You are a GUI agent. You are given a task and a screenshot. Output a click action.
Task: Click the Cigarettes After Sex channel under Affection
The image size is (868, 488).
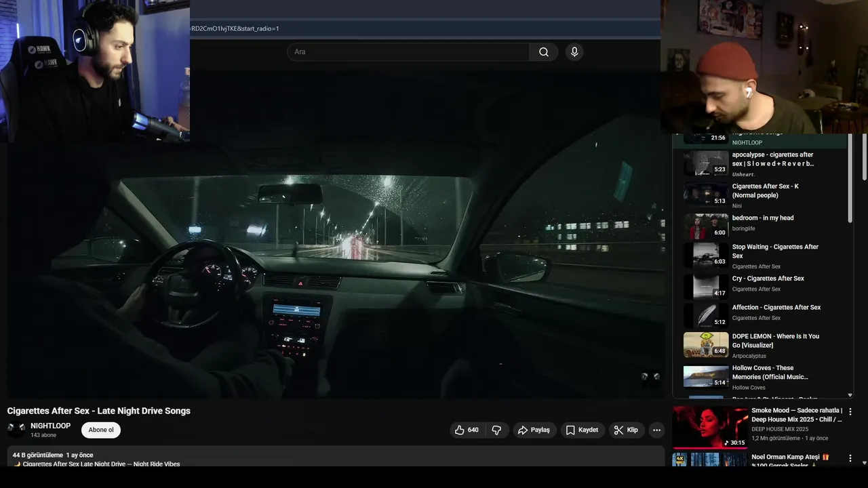pos(756,318)
